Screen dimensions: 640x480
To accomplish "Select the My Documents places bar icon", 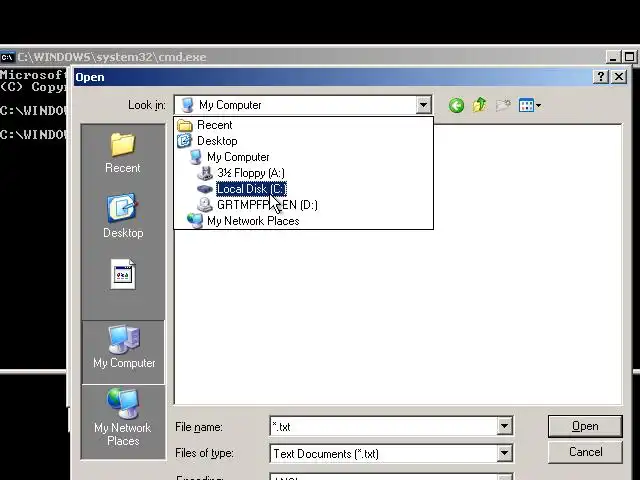I will pos(123,274).
